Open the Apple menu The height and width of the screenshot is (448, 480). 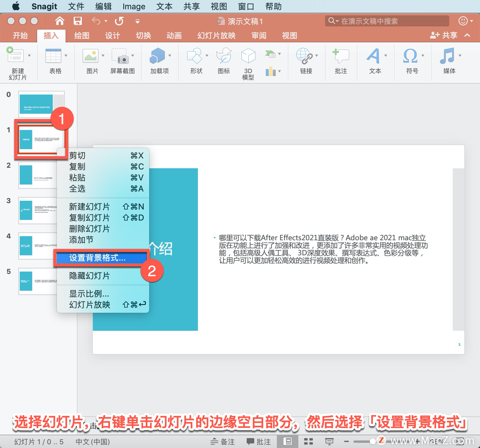(x=16, y=6)
